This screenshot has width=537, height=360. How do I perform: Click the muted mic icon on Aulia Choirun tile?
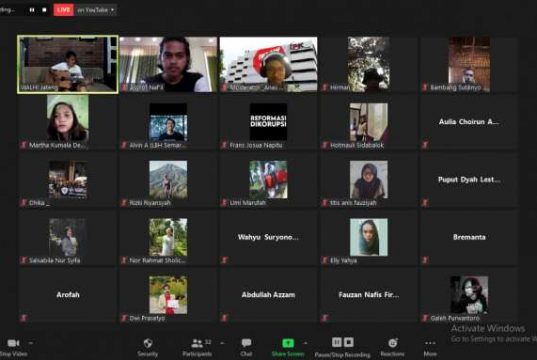click(x=425, y=145)
